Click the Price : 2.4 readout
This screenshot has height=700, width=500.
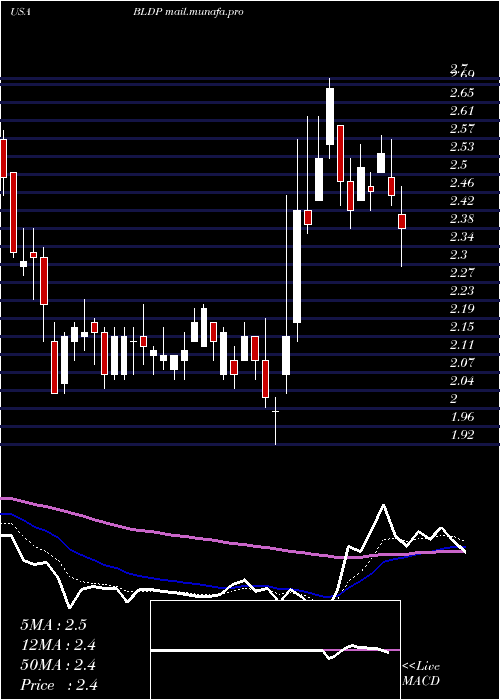58,685
